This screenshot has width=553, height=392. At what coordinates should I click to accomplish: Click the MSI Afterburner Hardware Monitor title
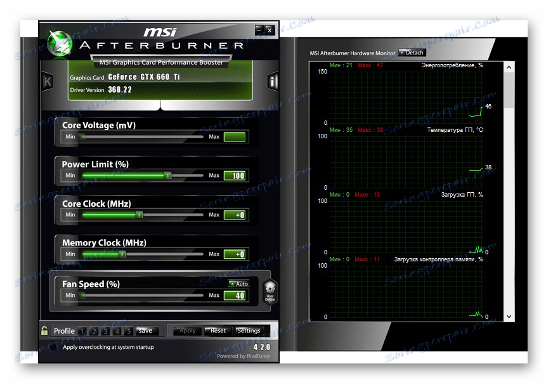tap(353, 53)
